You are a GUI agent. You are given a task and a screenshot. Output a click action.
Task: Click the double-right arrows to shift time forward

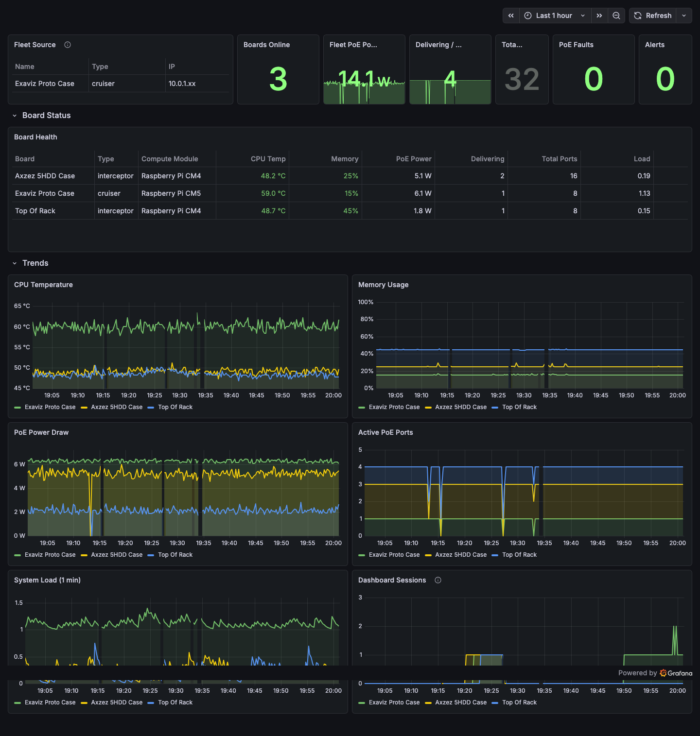click(599, 15)
